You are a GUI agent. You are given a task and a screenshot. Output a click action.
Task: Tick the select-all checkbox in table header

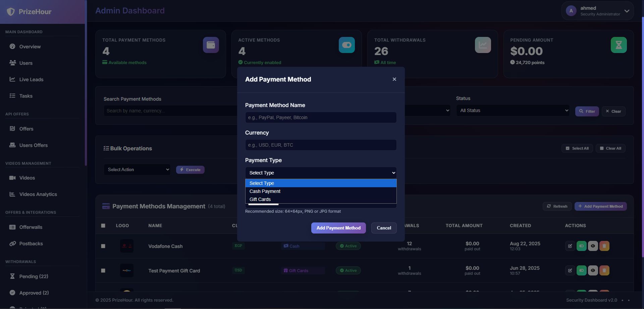pos(103,226)
